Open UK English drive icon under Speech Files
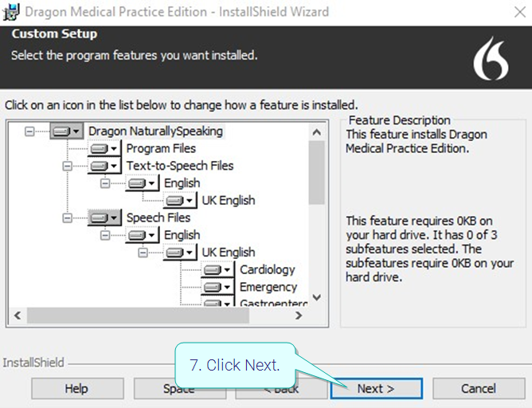The width and height of the screenshot is (532, 408). pyautogui.click(x=180, y=252)
